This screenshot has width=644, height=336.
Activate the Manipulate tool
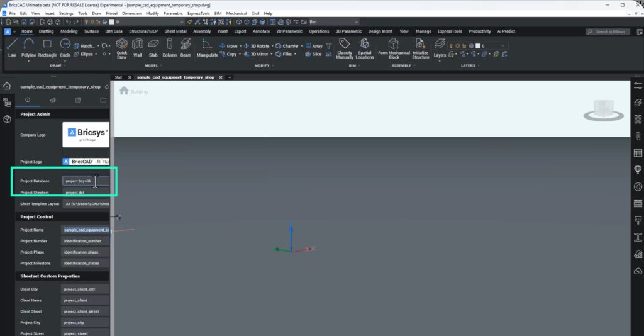click(x=207, y=48)
